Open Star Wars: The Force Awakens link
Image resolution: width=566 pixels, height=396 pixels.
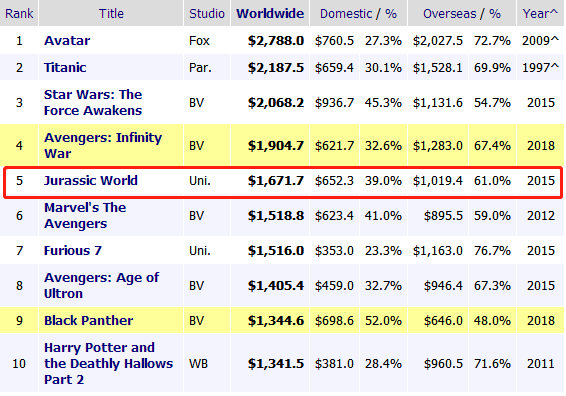point(93,103)
